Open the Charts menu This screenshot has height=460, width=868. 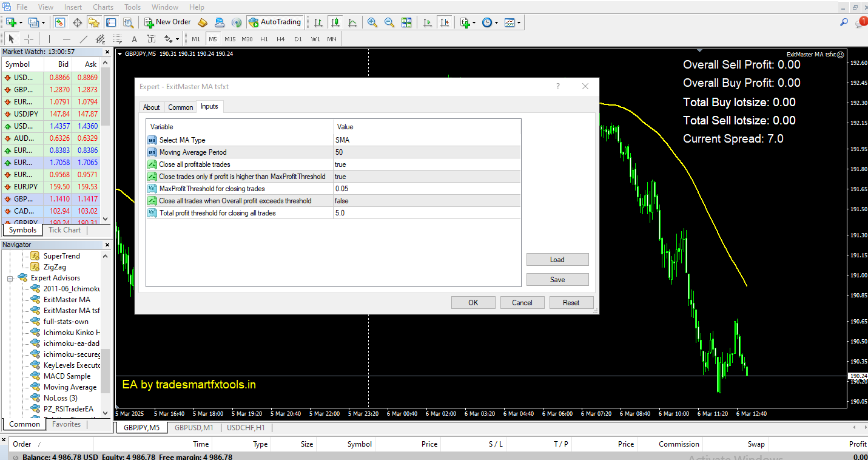[x=103, y=7]
